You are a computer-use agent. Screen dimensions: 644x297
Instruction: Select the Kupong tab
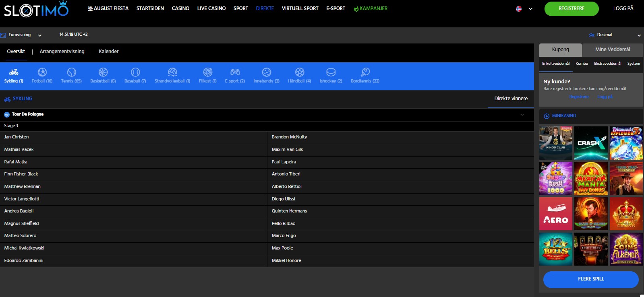pyautogui.click(x=561, y=49)
